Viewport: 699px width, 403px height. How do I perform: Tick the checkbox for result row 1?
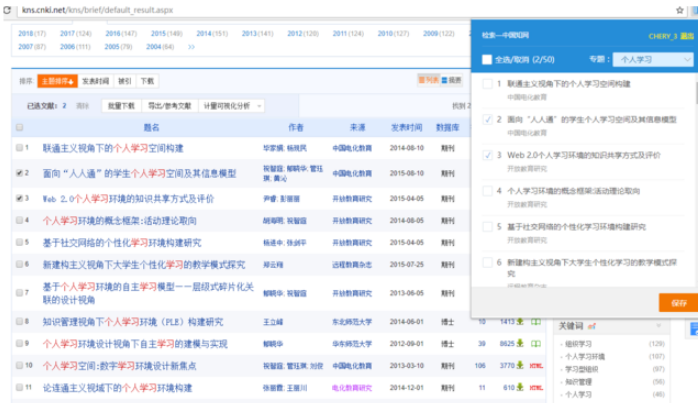[19, 148]
